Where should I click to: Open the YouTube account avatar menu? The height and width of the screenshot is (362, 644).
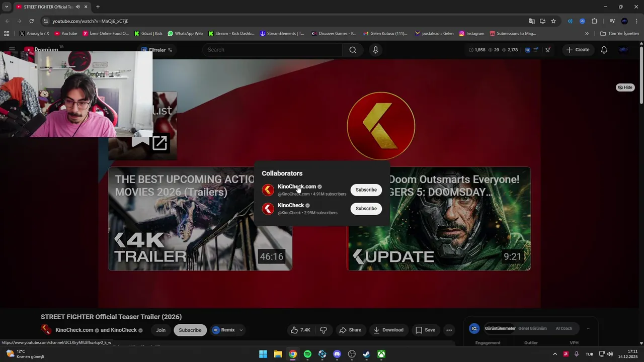[624, 50]
